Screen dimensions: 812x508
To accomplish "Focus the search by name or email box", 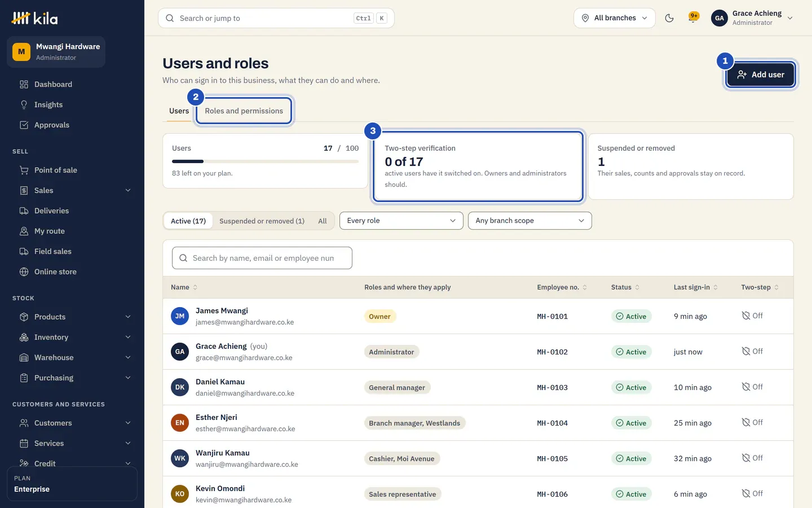I will (262, 258).
